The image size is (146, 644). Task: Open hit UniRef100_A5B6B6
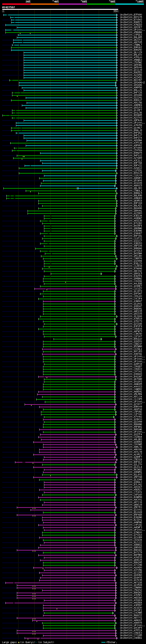[x=131, y=32]
